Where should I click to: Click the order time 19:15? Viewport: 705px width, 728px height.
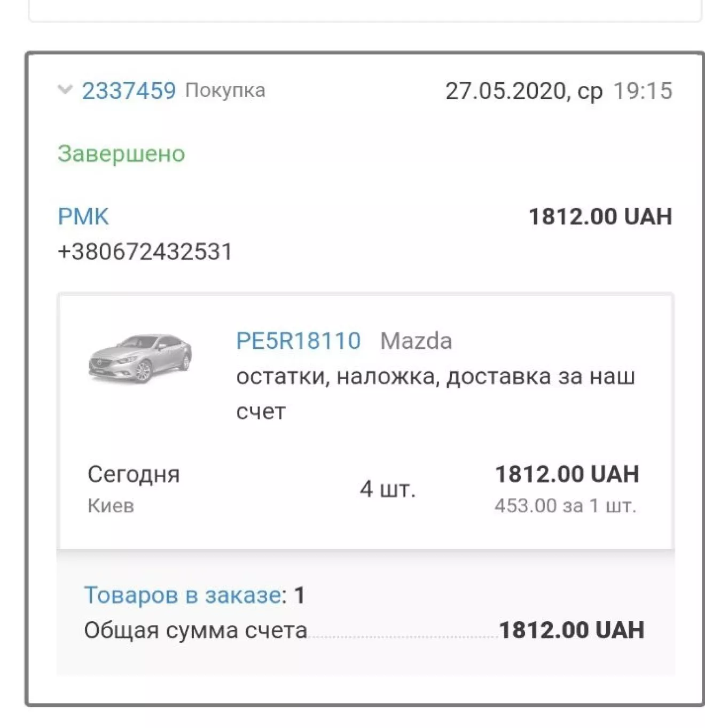[643, 91]
